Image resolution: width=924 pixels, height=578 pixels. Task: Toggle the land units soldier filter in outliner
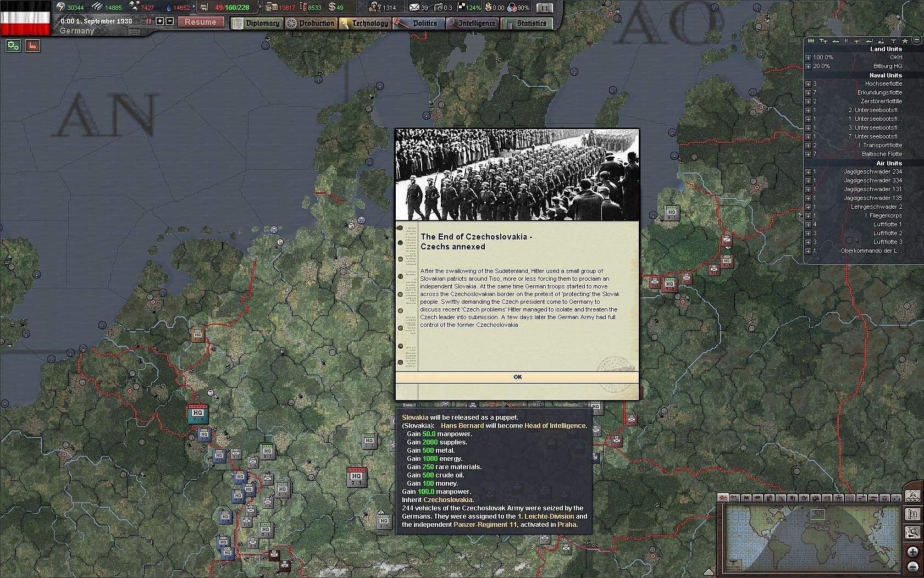811,41
